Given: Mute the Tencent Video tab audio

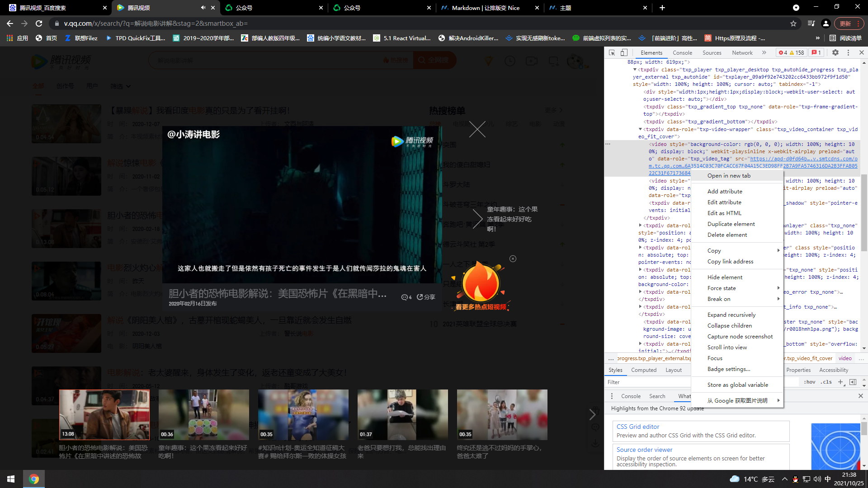Looking at the screenshot, I should (203, 8).
